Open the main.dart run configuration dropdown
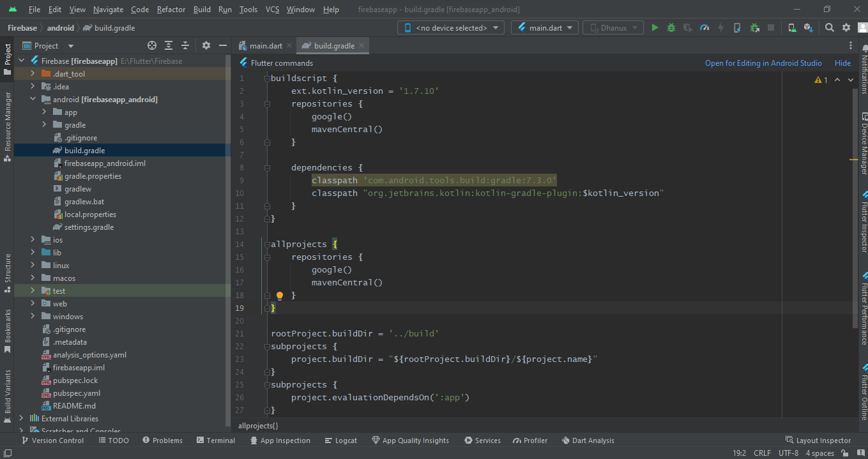 pyautogui.click(x=545, y=28)
